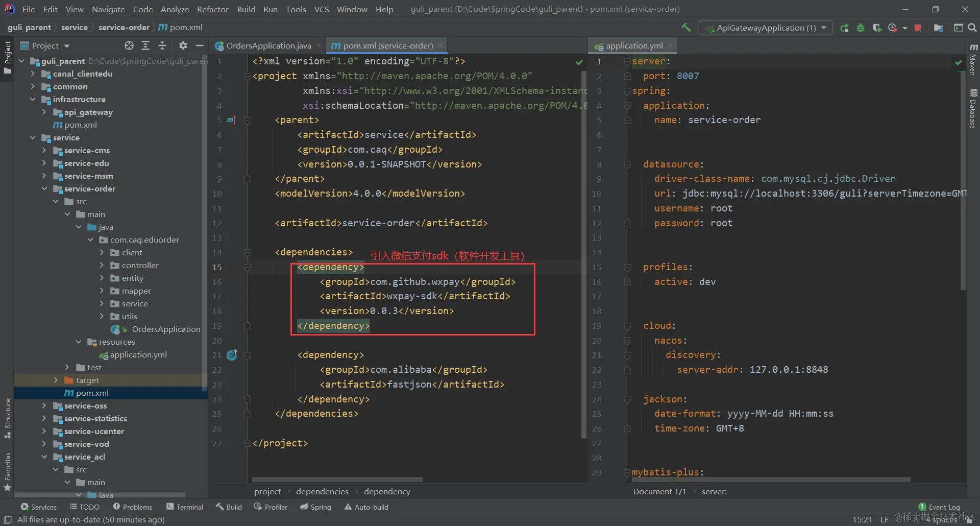Screen dimensions: 980x526
Task: Close the OrdersApplication.java tab
Action: (318, 45)
